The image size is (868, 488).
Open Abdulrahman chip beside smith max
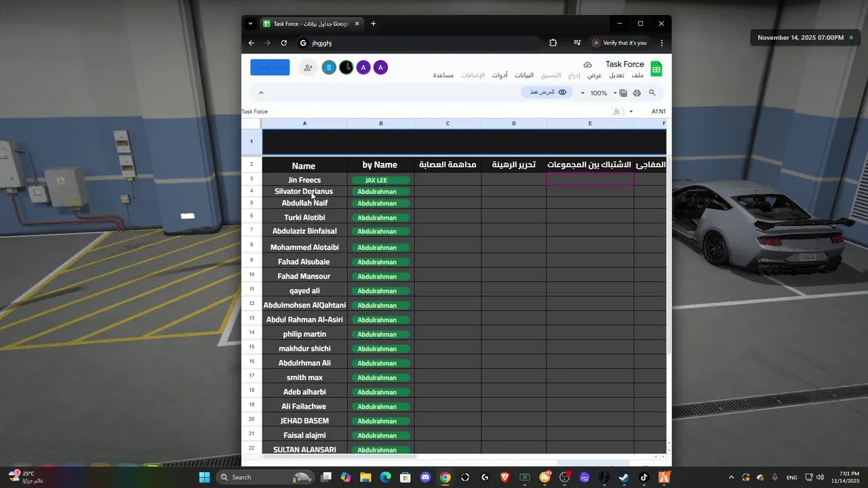(x=381, y=378)
